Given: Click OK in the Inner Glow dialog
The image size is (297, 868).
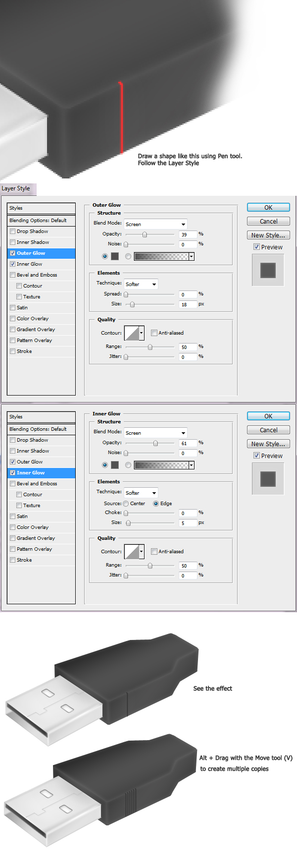Looking at the screenshot, I should [268, 416].
